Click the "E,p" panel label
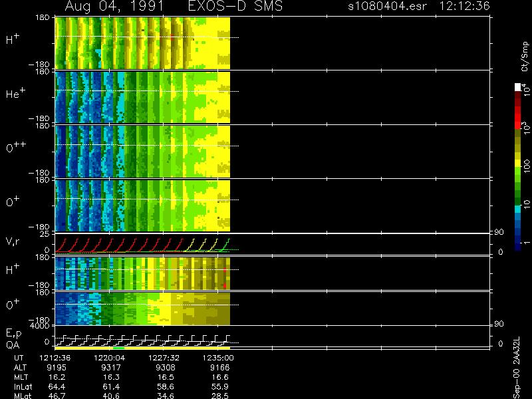This screenshot has height=399, width=532. [x=13, y=334]
